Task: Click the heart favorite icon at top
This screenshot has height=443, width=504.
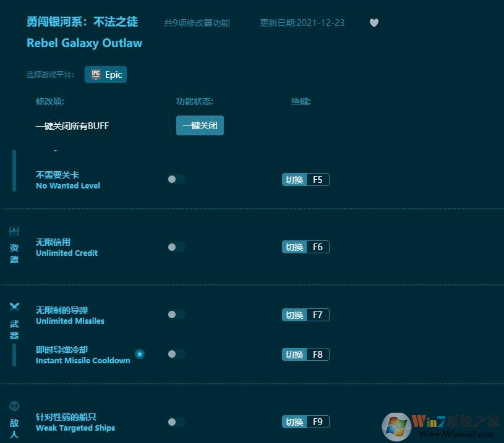Action: [374, 23]
